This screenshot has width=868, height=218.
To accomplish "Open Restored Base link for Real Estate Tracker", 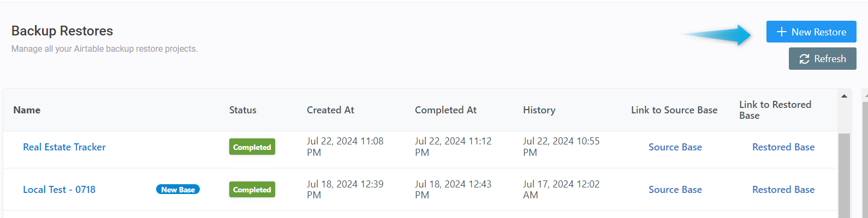I will point(783,147).
